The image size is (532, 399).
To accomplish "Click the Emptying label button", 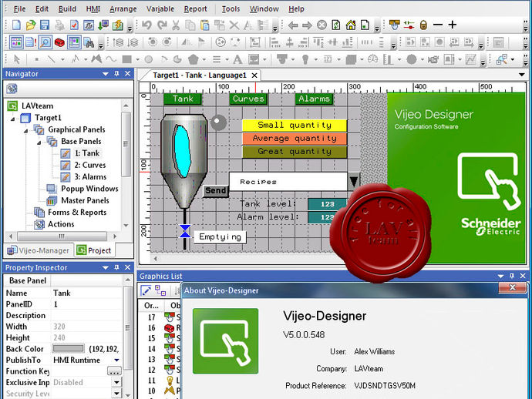I will (x=220, y=236).
